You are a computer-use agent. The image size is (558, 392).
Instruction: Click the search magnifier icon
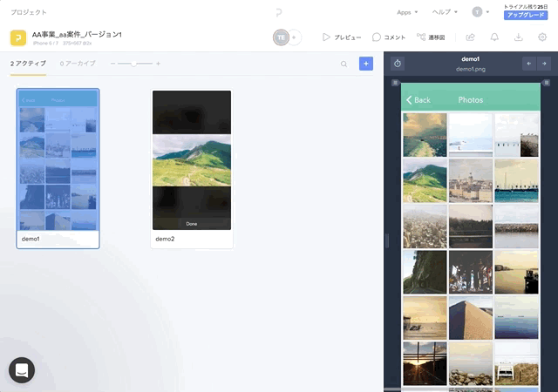344,64
